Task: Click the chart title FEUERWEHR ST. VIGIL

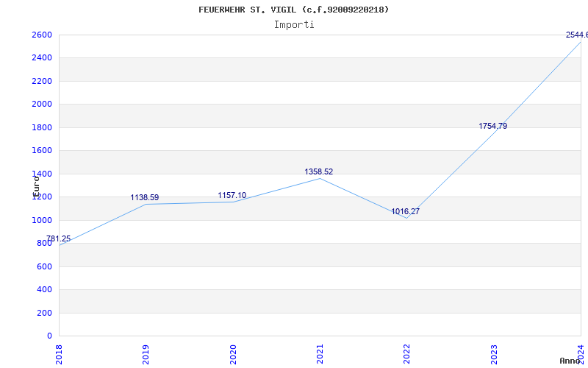Action: 293,10
